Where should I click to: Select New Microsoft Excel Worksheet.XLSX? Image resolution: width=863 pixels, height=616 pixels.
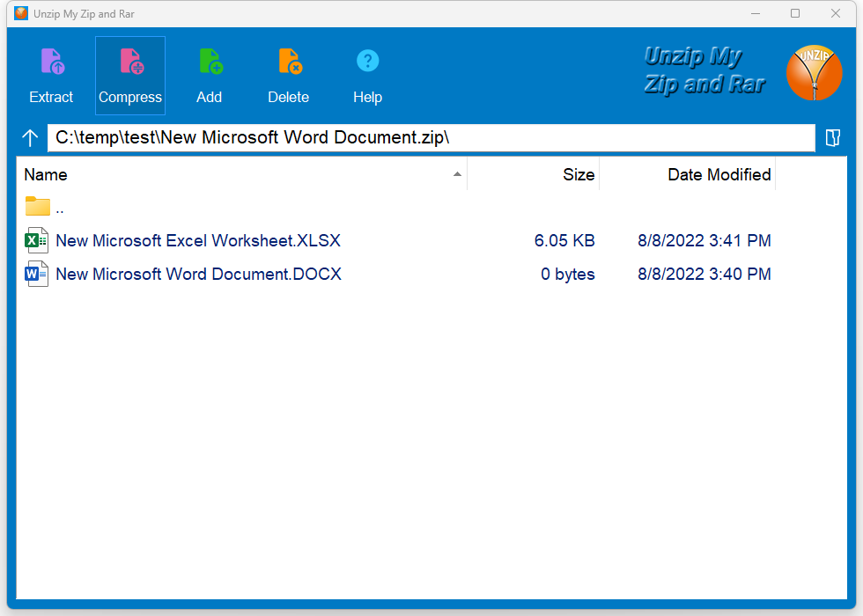coord(198,240)
